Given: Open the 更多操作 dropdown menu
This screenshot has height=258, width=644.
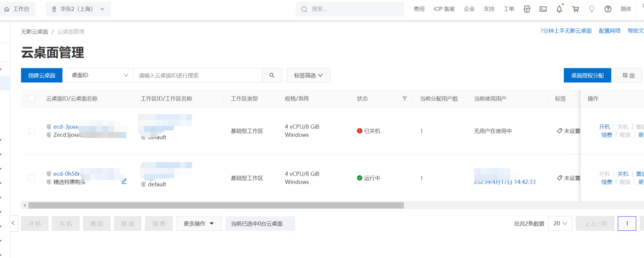Looking at the screenshot, I should [199, 223].
